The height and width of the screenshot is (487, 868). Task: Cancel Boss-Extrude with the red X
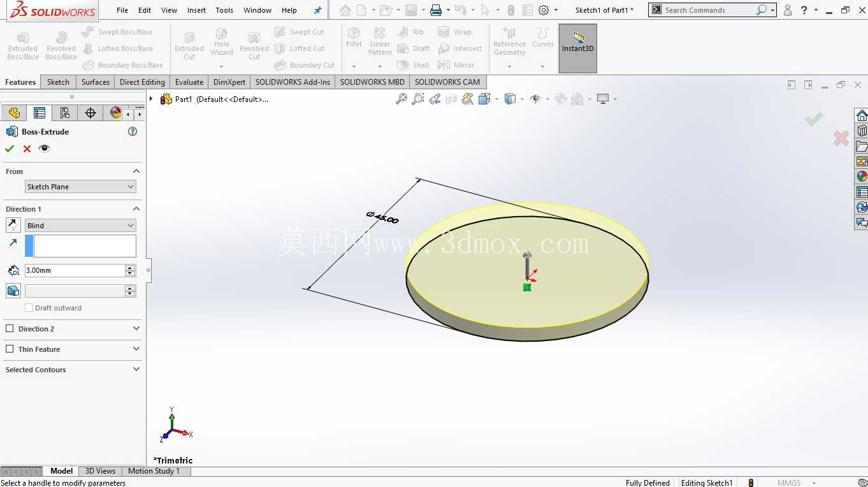pyautogui.click(x=27, y=149)
